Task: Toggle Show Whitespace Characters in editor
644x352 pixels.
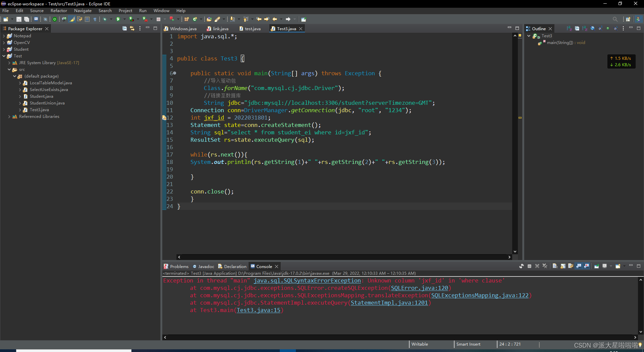Action: click(x=95, y=19)
